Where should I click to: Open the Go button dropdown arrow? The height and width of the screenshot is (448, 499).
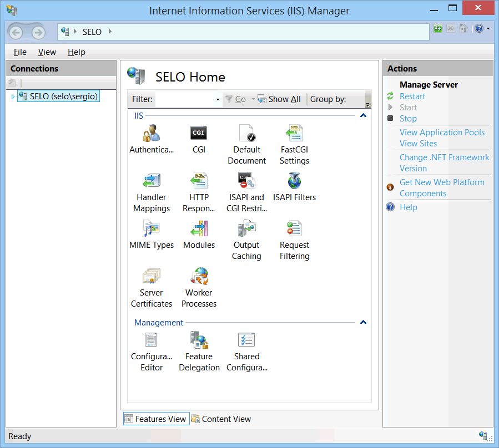(x=253, y=99)
